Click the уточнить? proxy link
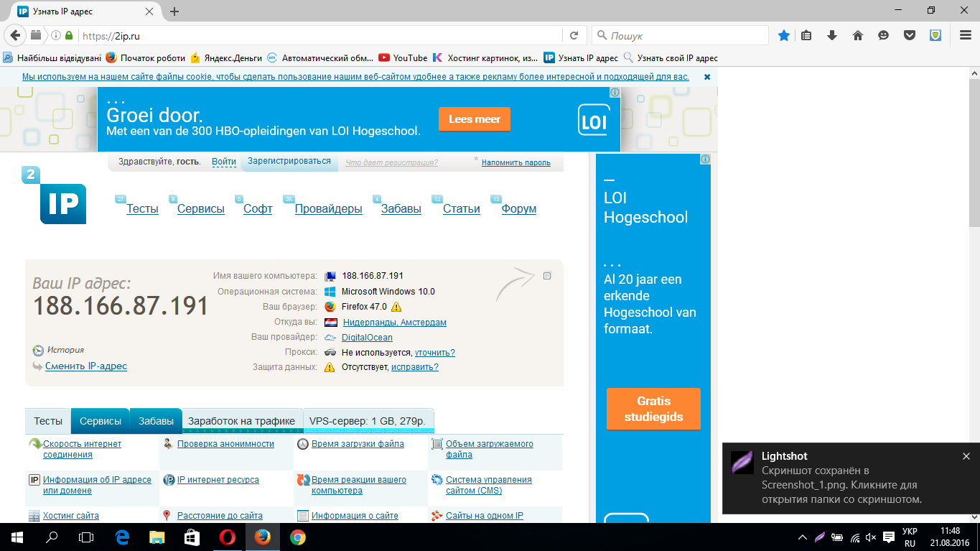 click(435, 353)
